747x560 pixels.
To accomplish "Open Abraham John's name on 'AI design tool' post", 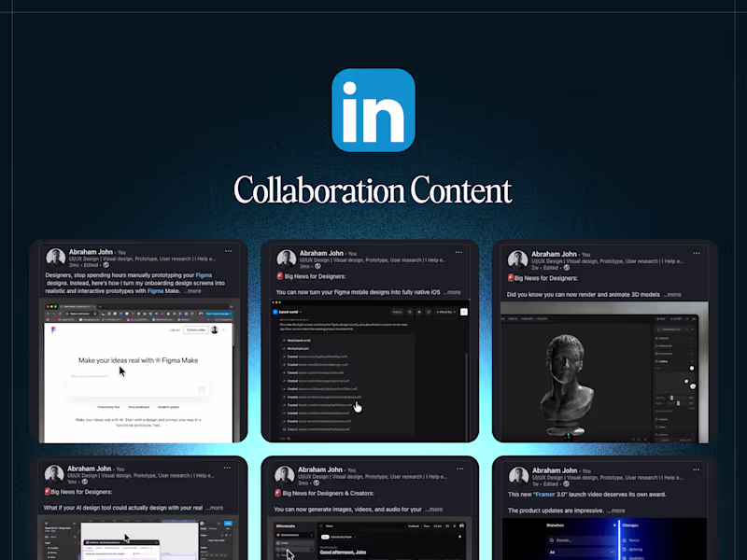I will coord(89,469).
